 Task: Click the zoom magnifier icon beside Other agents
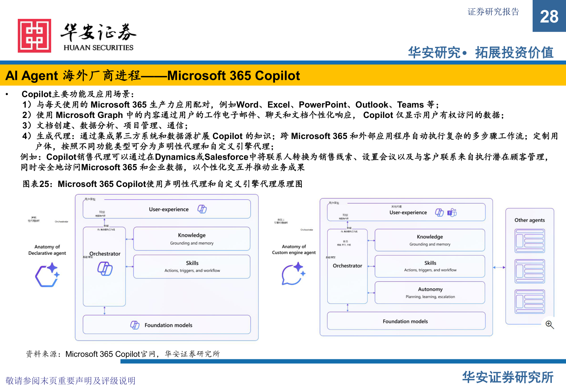[x=550, y=324]
